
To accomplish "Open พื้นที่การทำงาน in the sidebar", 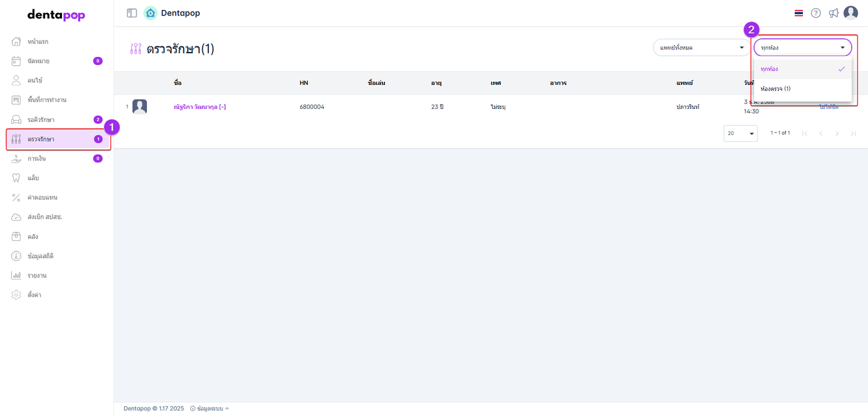I will 47,100.
